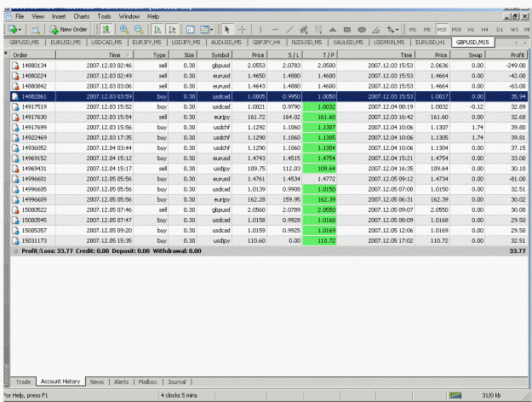Image resolution: width=532 pixels, height=402 pixels.
Task: Switch to the XAUUSD,M5 chart tab
Action: click(x=348, y=43)
